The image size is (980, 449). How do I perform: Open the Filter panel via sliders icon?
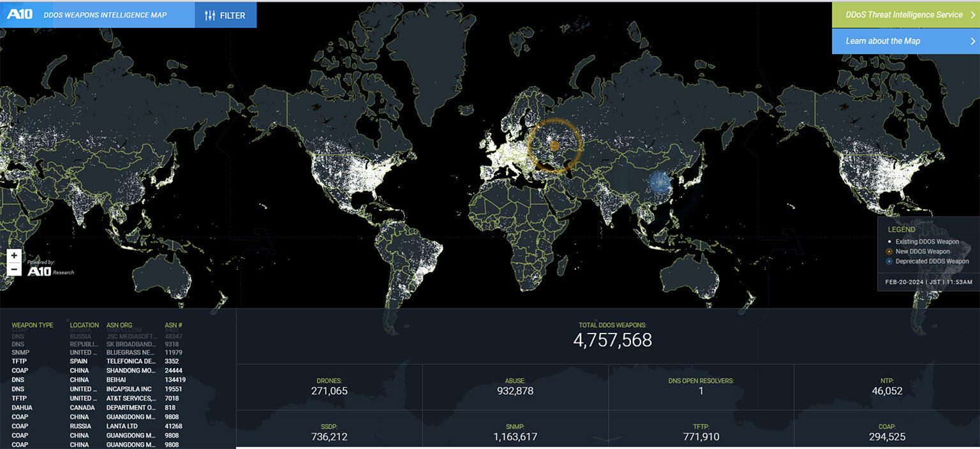210,15
